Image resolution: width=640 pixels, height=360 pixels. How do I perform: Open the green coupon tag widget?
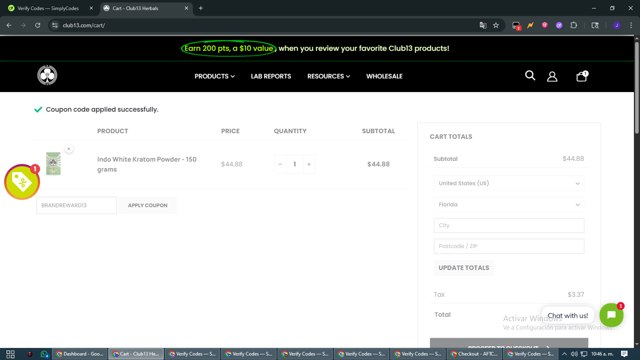[x=22, y=182]
